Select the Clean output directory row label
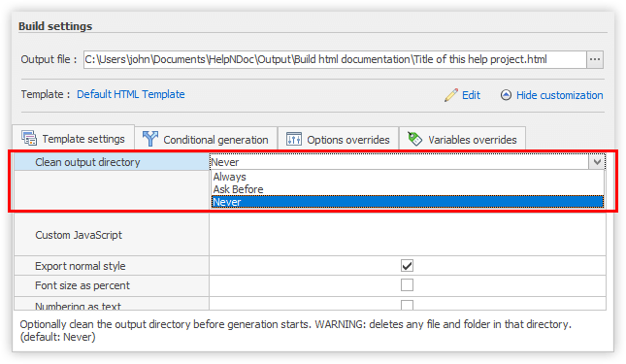The image size is (626, 364). pyautogui.click(x=87, y=162)
